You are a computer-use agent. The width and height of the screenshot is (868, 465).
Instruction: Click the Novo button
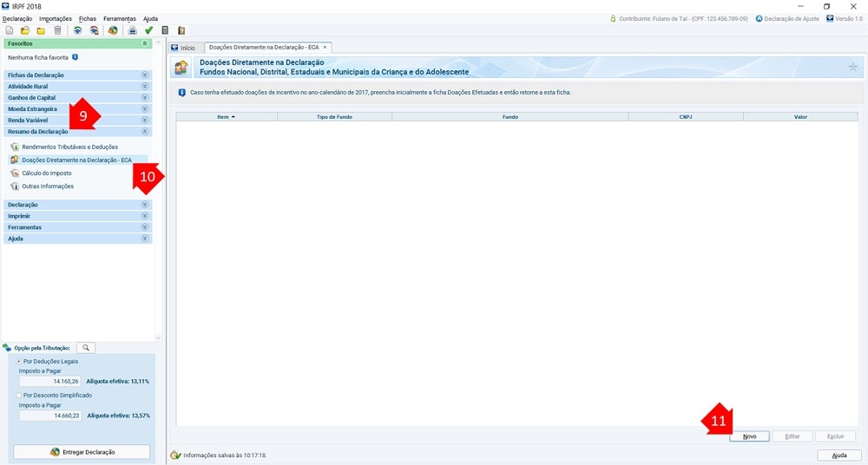(749, 436)
